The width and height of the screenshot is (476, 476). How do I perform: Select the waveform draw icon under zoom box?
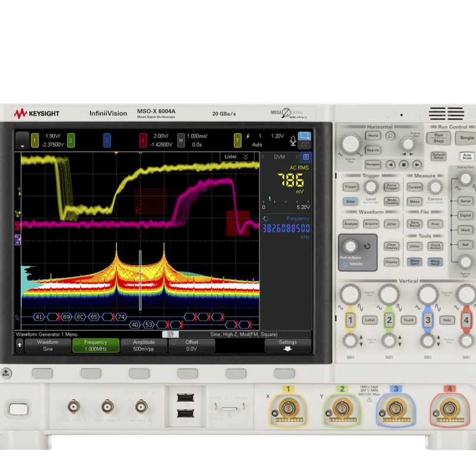pos(305,145)
